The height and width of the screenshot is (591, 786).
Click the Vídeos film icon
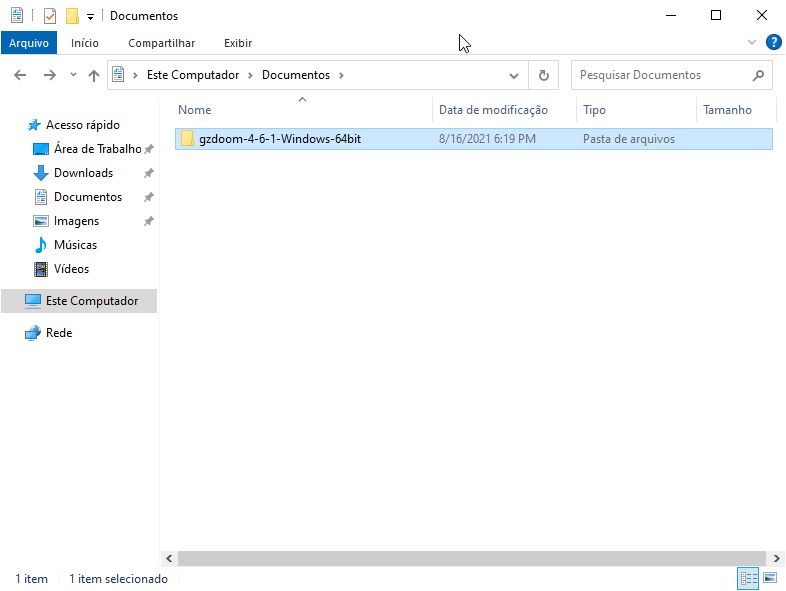click(x=41, y=269)
